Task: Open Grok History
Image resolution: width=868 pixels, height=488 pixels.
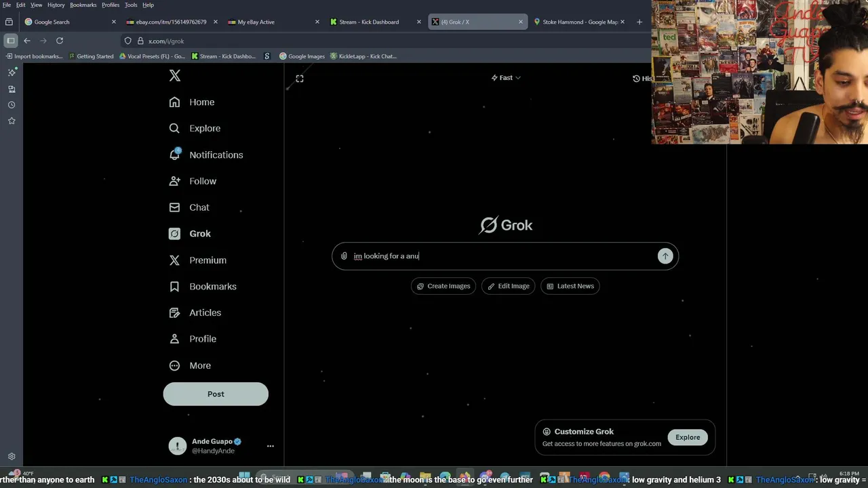Action: point(642,79)
